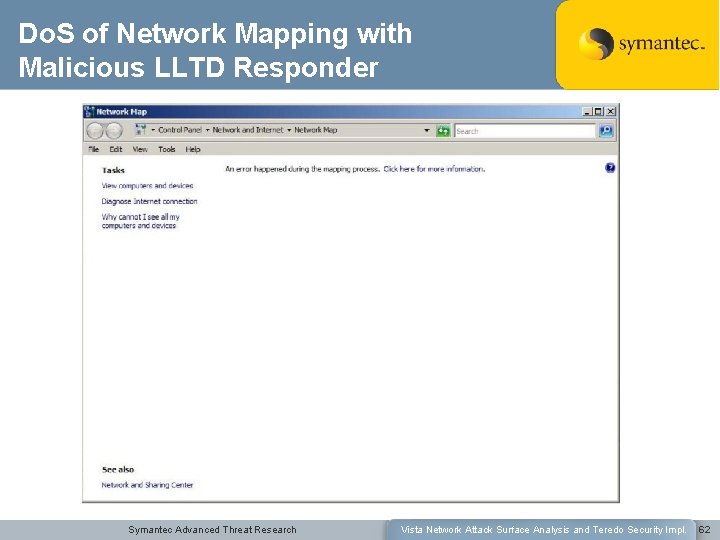The image size is (720, 540).
Task: Click the network icon in address bar
Action: [x=141, y=130]
